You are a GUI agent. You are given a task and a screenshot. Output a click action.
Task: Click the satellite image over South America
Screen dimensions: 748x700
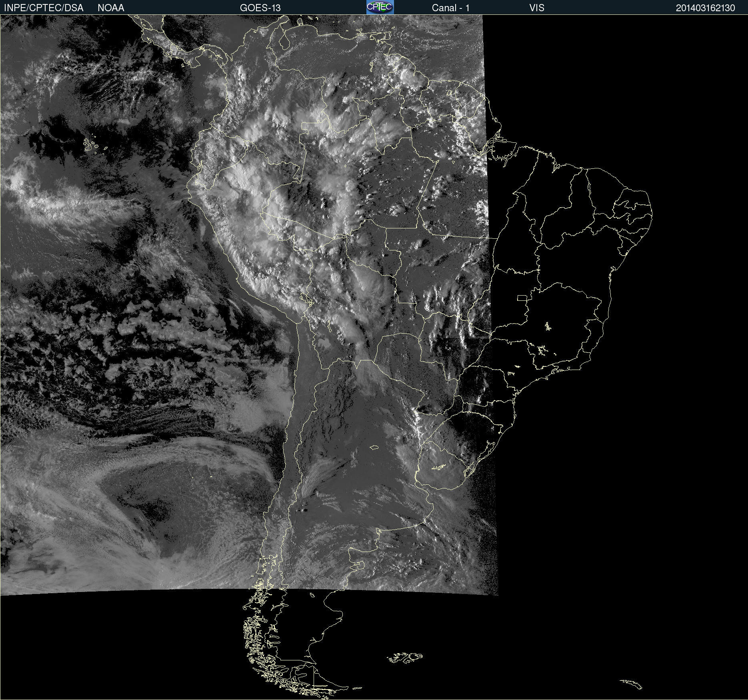click(x=374, y=357)
